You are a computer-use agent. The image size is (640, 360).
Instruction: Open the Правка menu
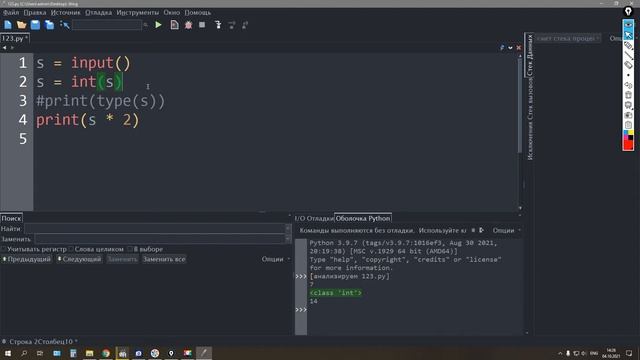click(35, 13)
